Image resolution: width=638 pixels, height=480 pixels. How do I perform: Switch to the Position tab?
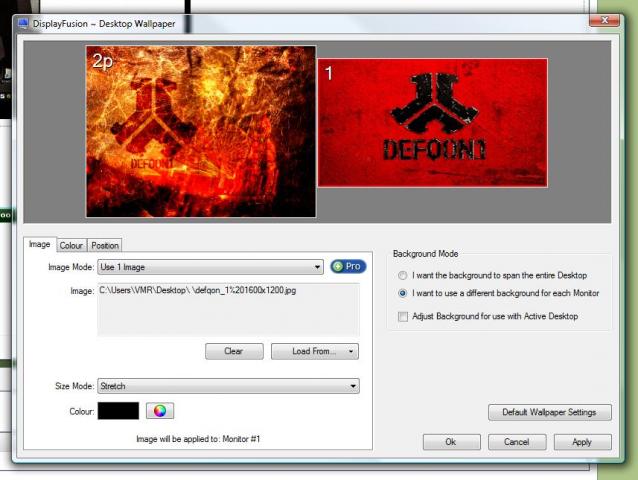104,245
